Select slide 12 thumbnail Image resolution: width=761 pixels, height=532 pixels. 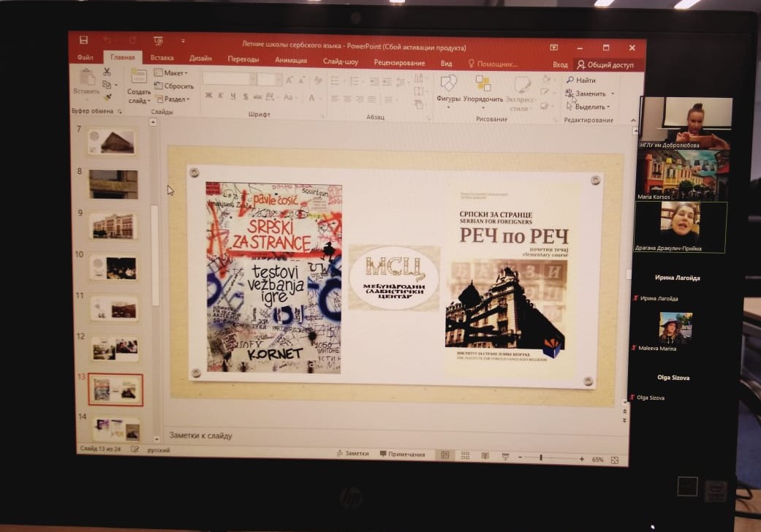coord(115,349)
